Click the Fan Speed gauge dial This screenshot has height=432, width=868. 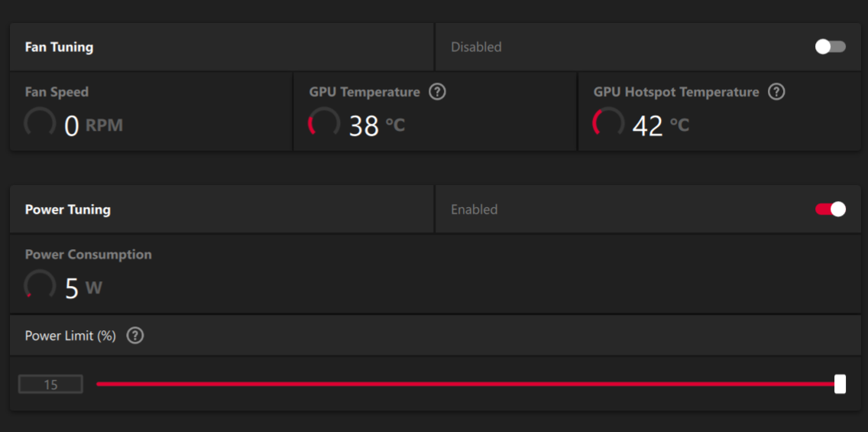pos(40,122)
